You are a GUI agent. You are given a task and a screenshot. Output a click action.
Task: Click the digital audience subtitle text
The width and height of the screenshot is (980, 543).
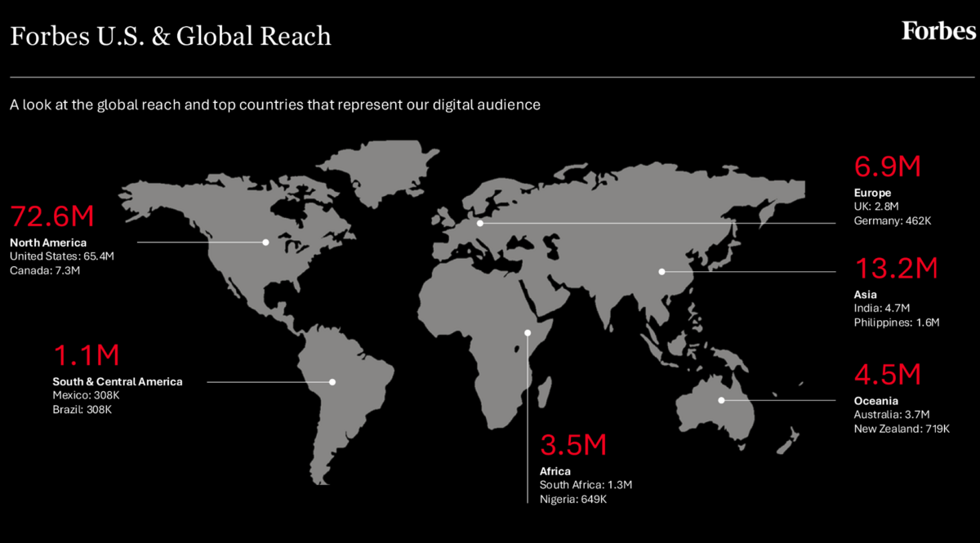pyautogui.click(x=274, y=105)
